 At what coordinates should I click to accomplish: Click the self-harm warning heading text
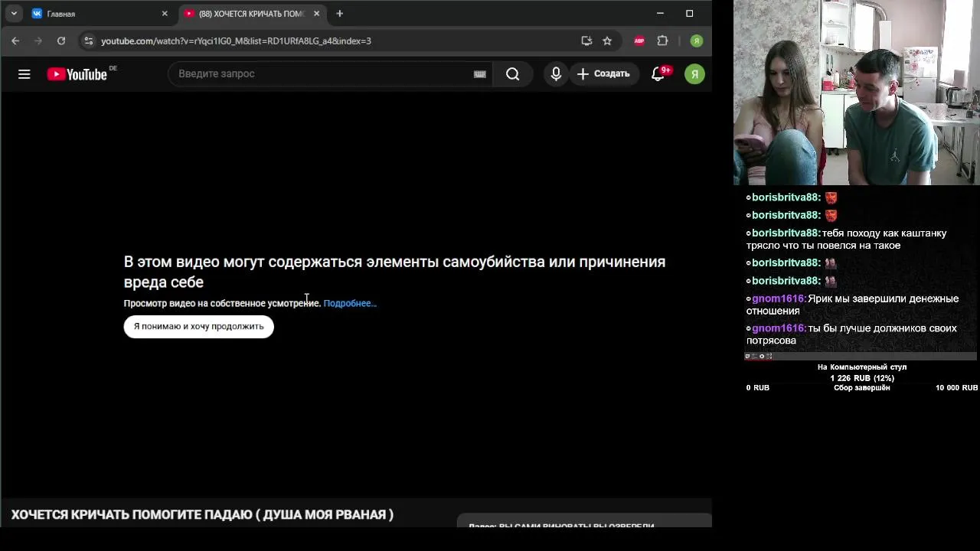(x=394, y=272)
